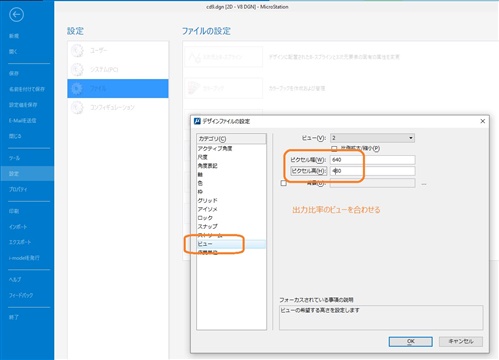The height and width of the screenshot is (360, 499).
Task: Click OK in the design file settings dialog
Action: coord(411,341)
